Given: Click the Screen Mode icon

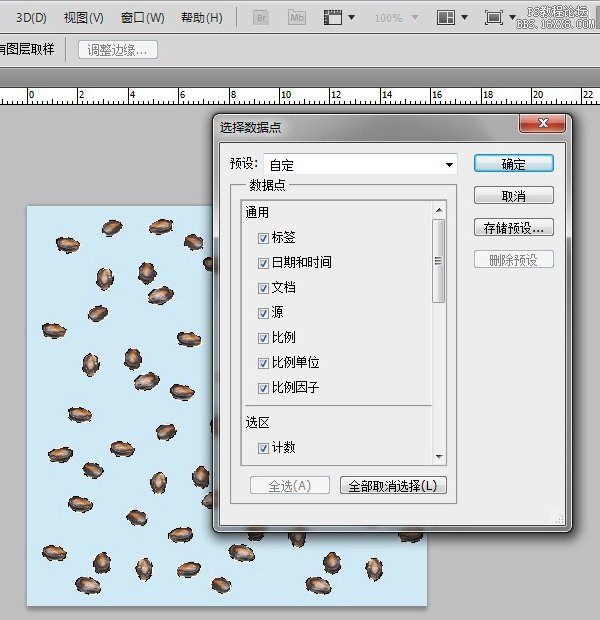Looking at the screenshot, I should click(494, 18).
